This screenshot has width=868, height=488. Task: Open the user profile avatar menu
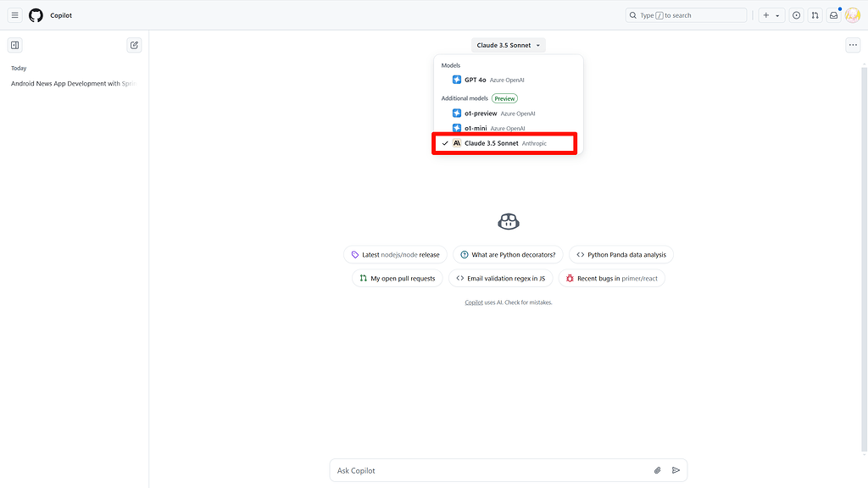pos(853,15)
